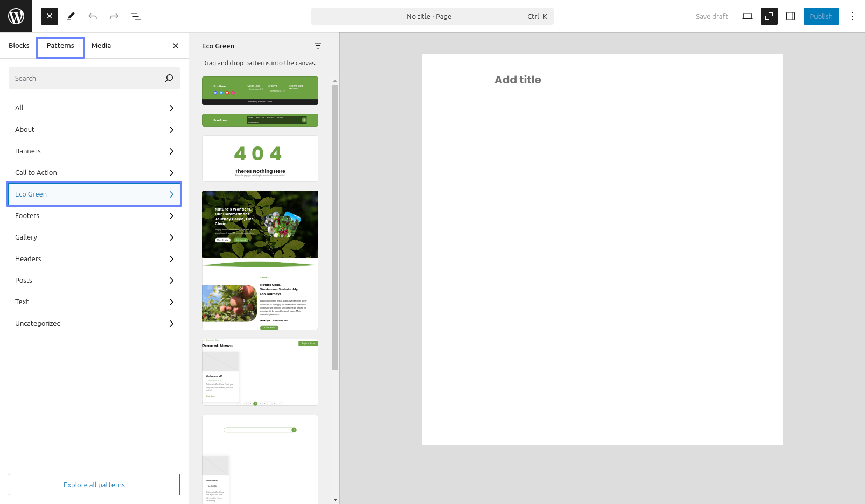Click the blue Publish button

point(821,16)
